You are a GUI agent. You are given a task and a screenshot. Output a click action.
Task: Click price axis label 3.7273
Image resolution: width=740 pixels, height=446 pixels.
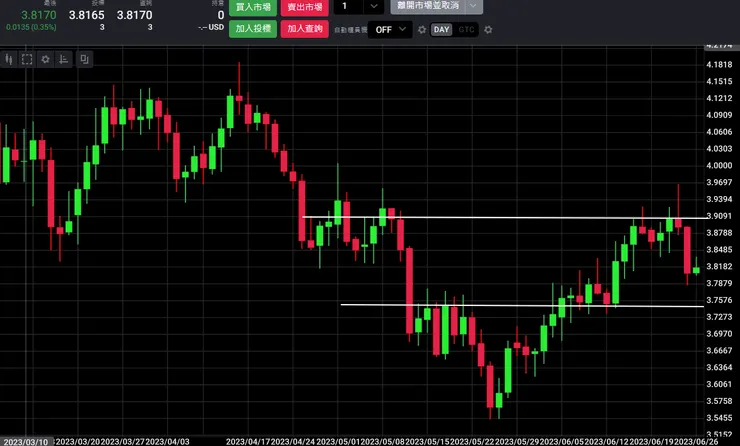pyautogui.click(x=719, y=317)
